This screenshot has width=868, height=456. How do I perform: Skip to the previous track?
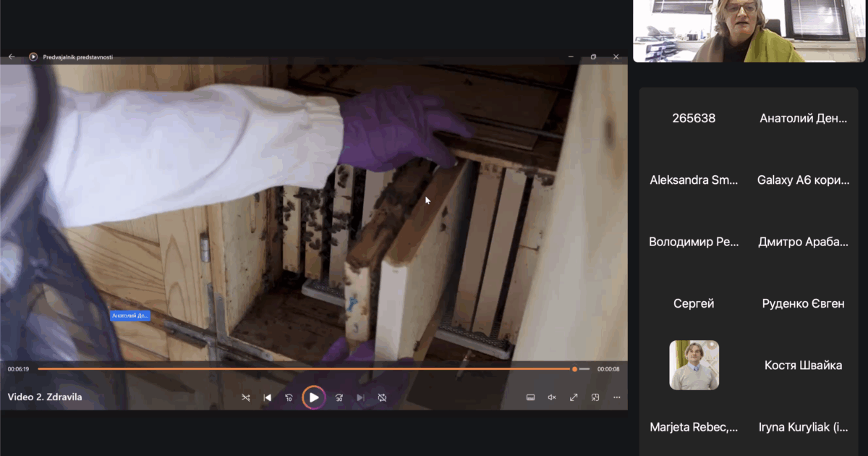point(267,397)
